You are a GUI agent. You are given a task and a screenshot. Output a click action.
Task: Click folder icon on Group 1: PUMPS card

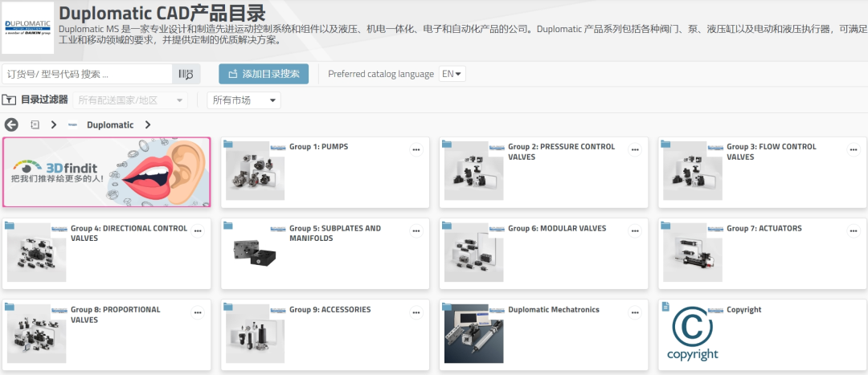pos(227,144)
